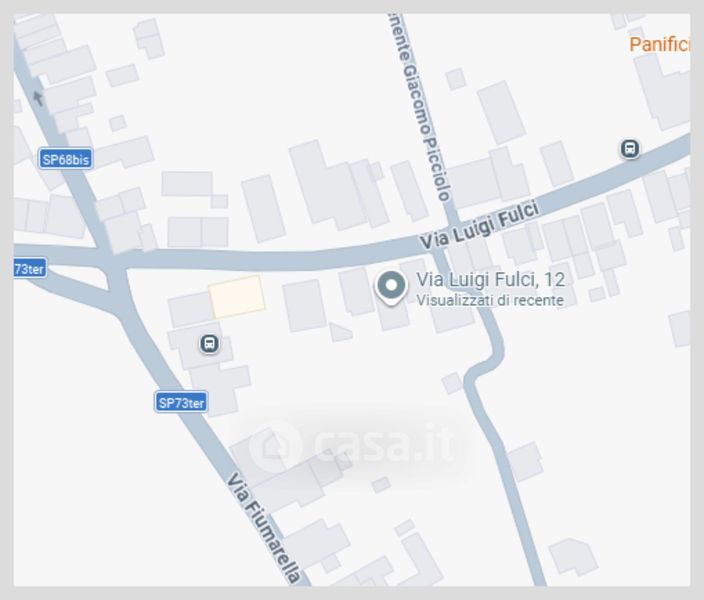The height and width of the screenshot is (600, 704).
Task: Click the full SP73ter road shield
Action: (181, 402)
